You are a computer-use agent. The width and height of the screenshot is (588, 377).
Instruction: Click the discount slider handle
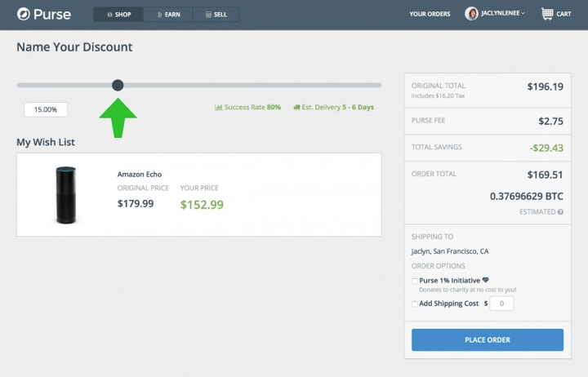pos(118,85)
